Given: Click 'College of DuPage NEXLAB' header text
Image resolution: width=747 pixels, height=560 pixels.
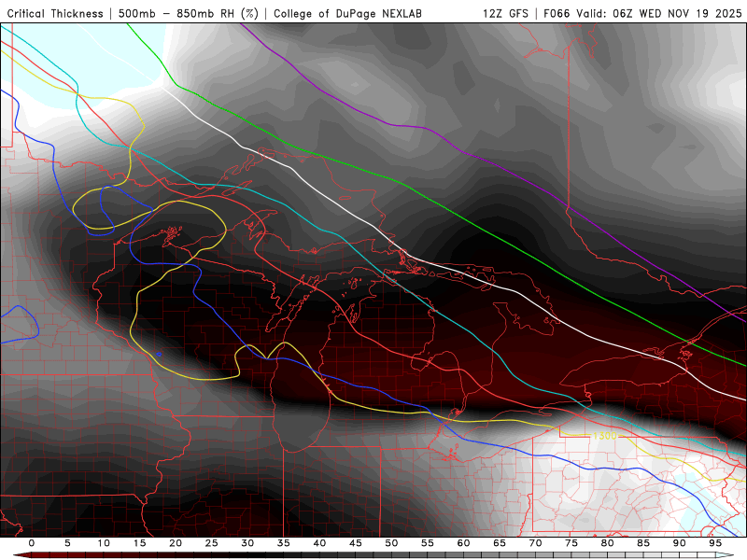Looking at the screenshot, I should [347, 14].
